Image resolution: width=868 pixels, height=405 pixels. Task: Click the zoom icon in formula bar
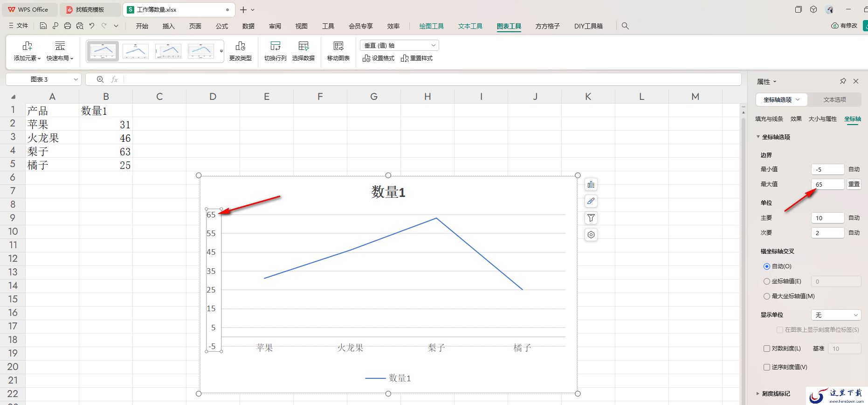pos(100,79)
